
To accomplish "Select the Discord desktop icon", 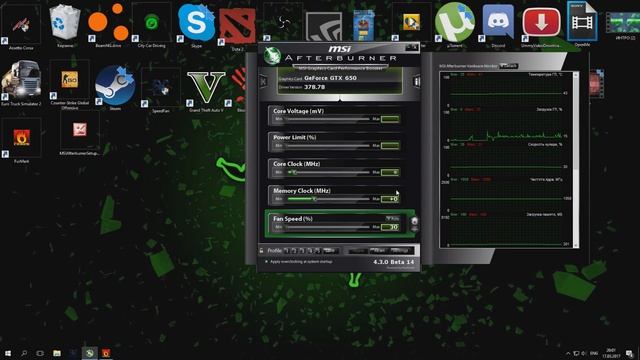I will 498,25.
